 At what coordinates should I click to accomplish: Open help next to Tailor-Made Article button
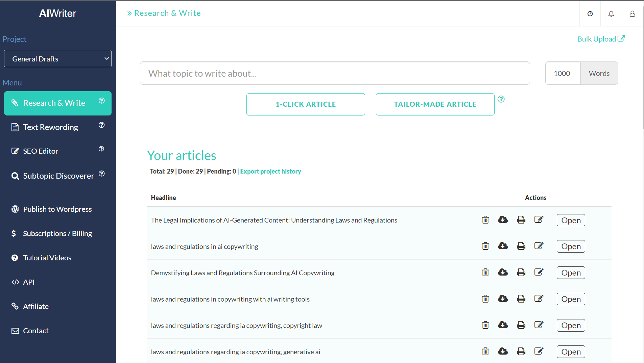coord(501,99)
